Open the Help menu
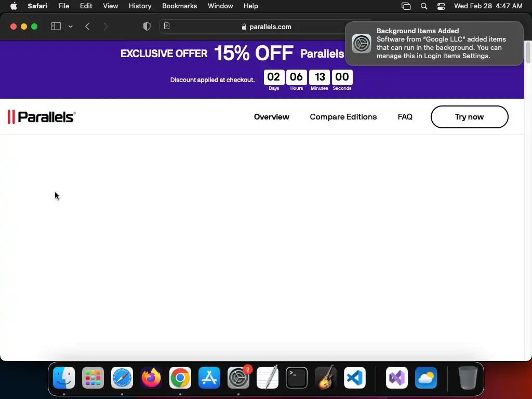Image resolution: width=532 pixels, height=399 pixels. (x=251, y=6)
